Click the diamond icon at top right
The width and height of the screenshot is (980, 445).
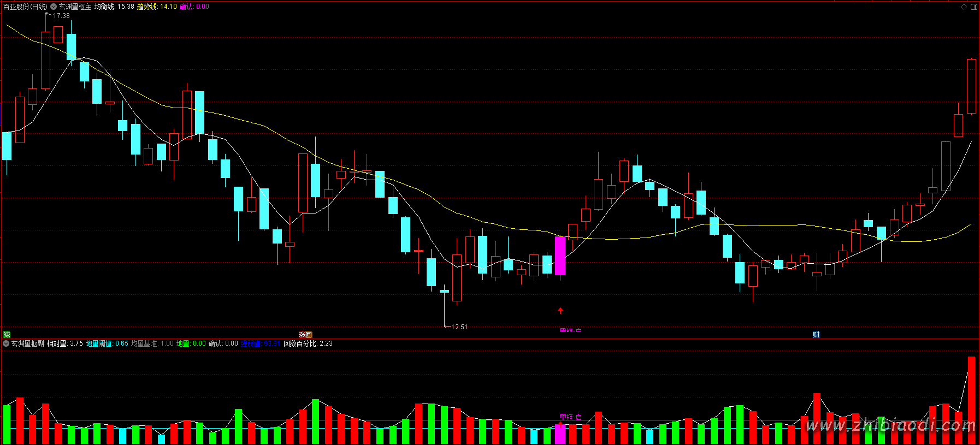(x=964, y=7)
